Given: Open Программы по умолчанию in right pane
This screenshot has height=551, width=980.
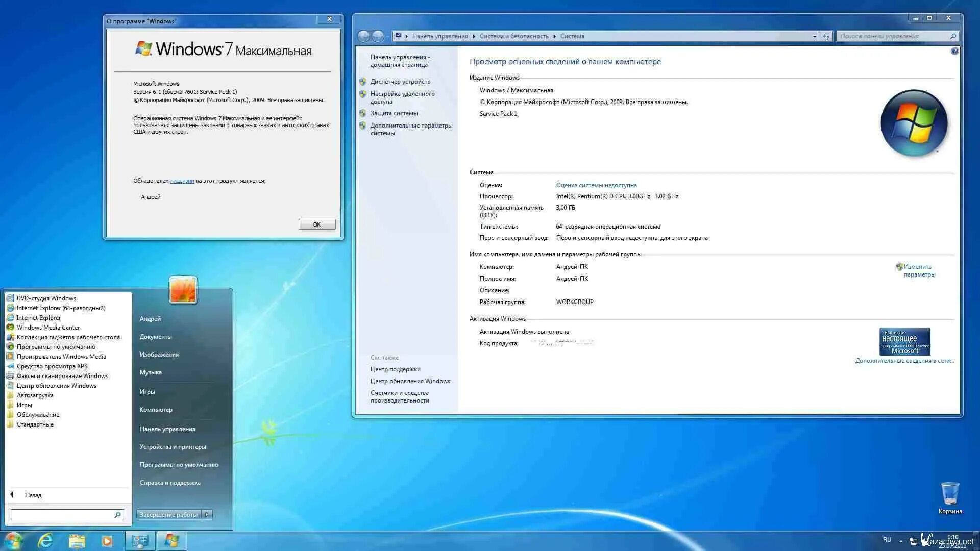Looking at the screenshot, I should (179, 465).
